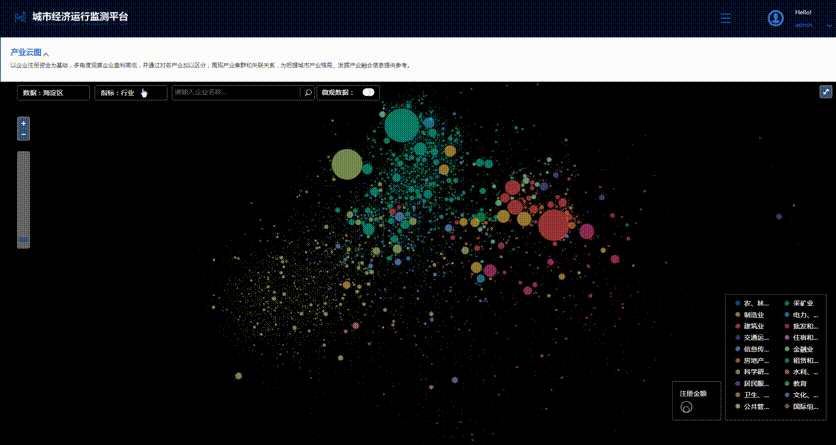Screen dimensions: 836x445
Task: Toggle 采矿业 legend item
Action: tap(799, 303)
